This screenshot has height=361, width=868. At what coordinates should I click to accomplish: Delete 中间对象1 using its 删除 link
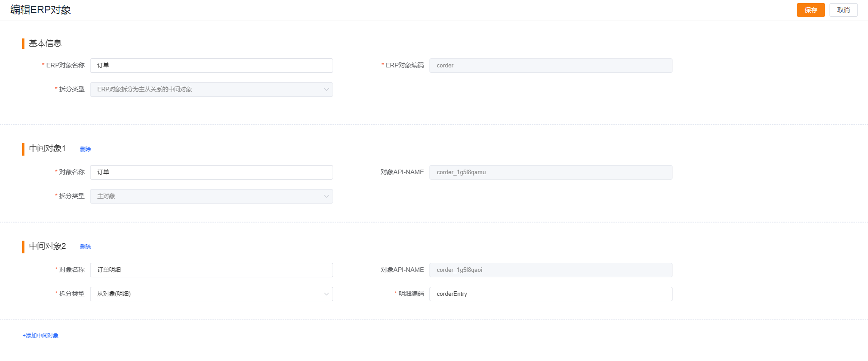(86, 149)
